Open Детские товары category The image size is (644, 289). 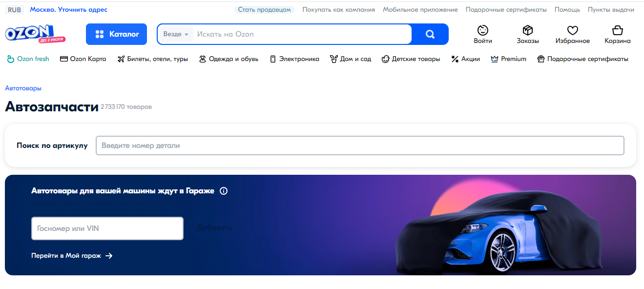pyautogui.click(x=411, y=59)
